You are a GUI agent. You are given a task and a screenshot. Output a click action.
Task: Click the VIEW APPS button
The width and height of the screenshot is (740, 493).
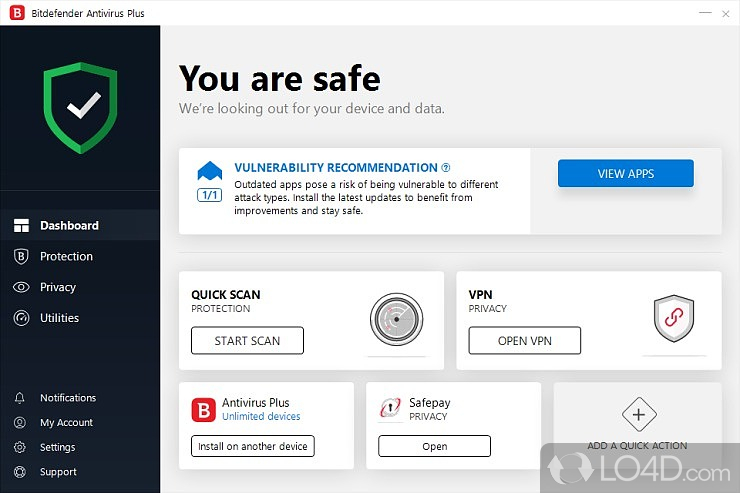pos(626,174)
